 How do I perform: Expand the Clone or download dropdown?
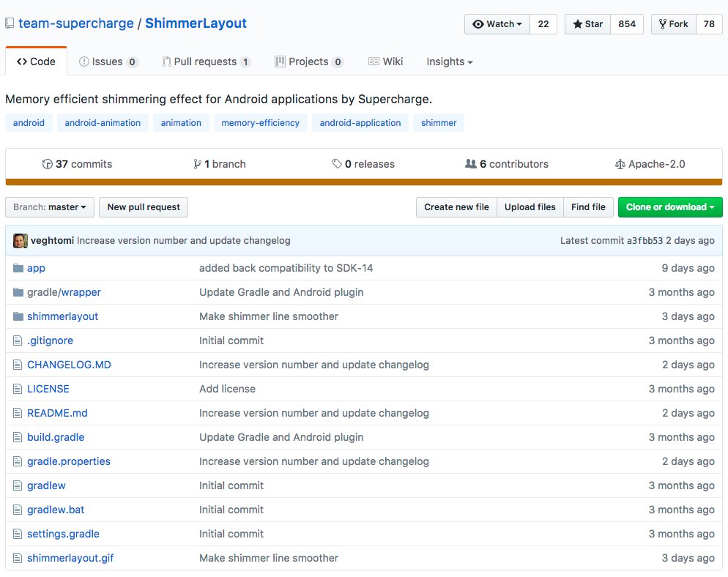[x=670, y=207]
